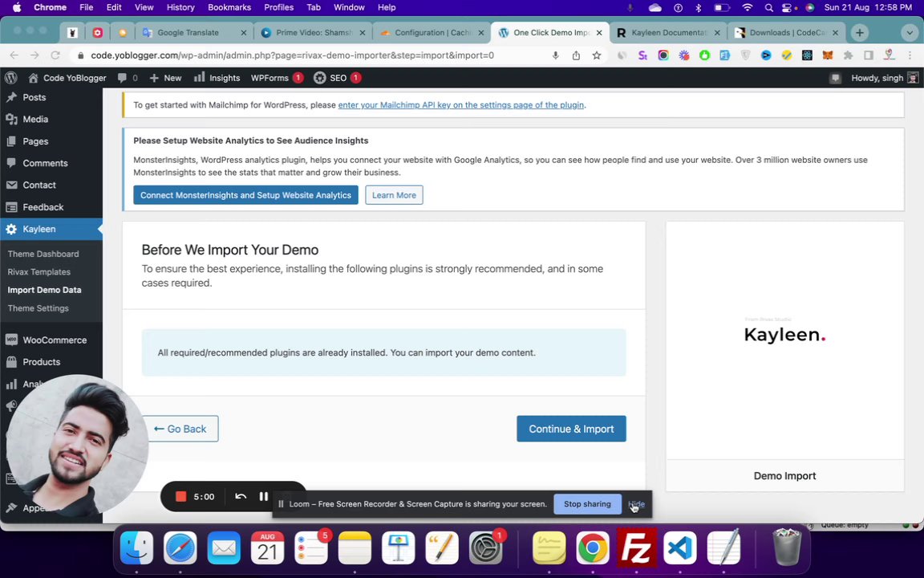Open Keynote from the Dock
This screenshot has width=924, height=578.
399,548
